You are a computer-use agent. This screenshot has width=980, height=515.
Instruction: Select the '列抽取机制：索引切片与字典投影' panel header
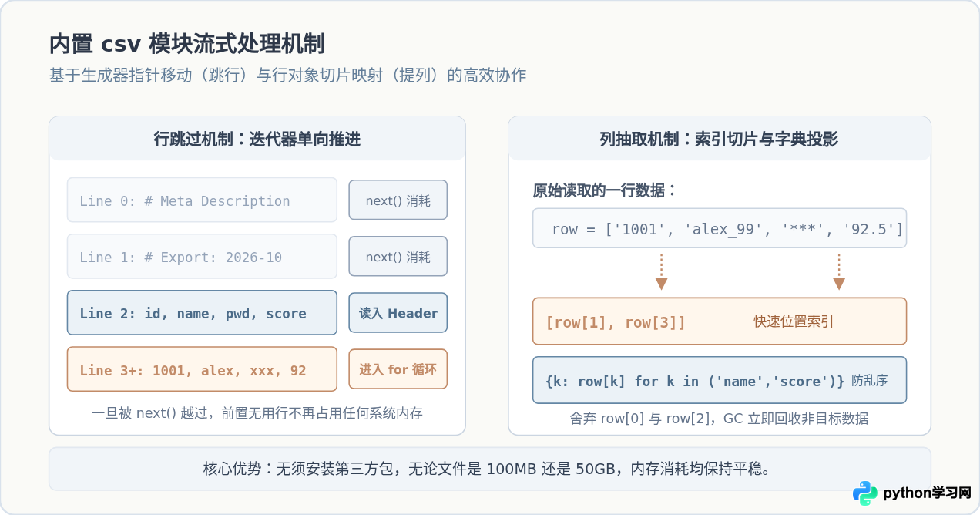point(720,139)
